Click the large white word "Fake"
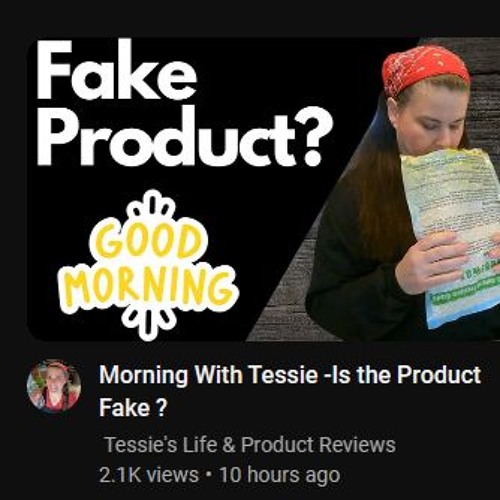The height and width of the screenshot is (500, 500). coord(117,71)
